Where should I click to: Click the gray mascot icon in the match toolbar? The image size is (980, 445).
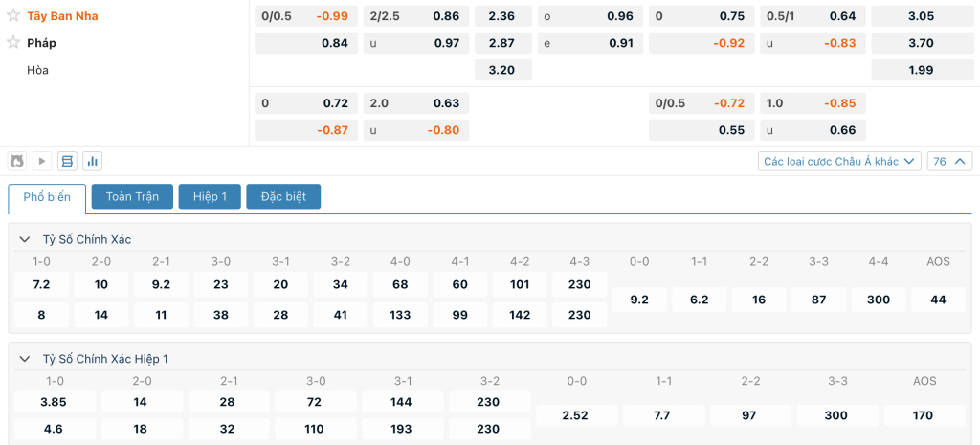coord(17,161)
